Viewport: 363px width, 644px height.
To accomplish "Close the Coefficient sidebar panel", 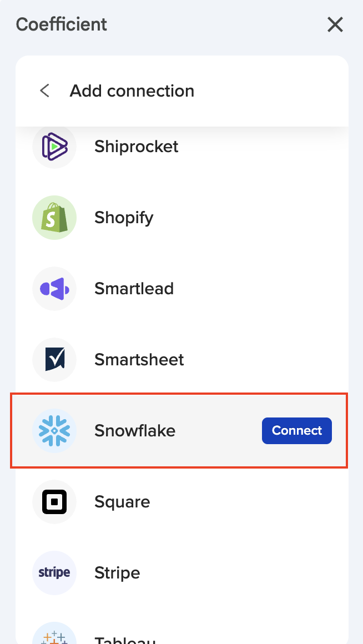I will [x=335, y=24].
